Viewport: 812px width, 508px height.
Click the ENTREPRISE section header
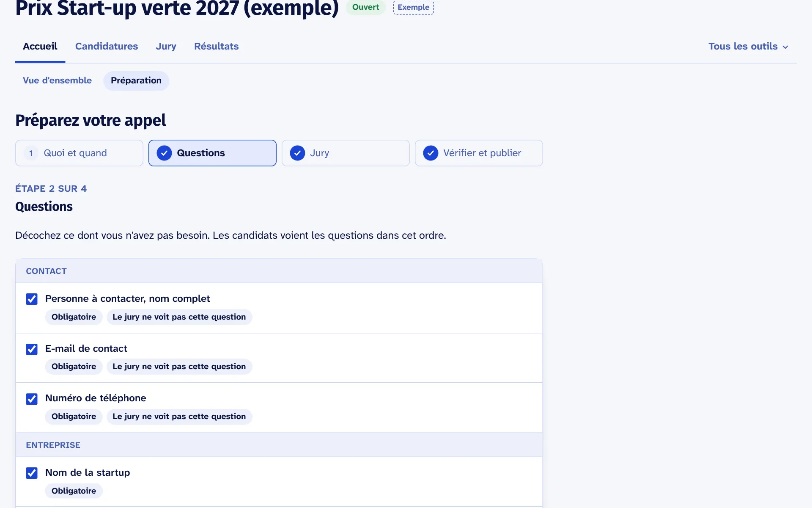tap(279, 445)
